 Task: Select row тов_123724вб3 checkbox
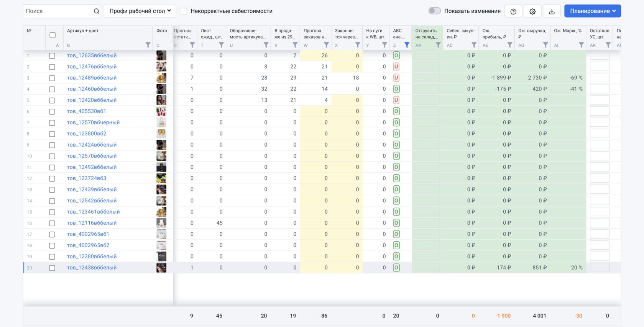52,179
